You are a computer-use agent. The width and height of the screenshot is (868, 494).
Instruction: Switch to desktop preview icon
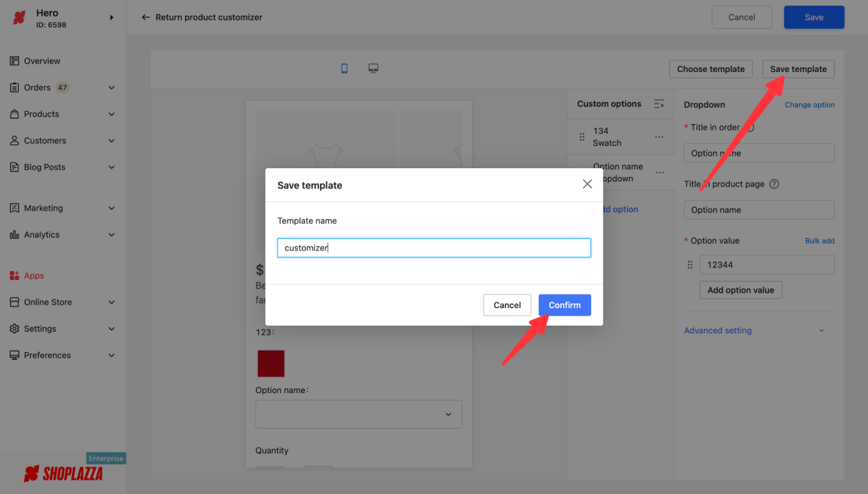coord(374,69)
